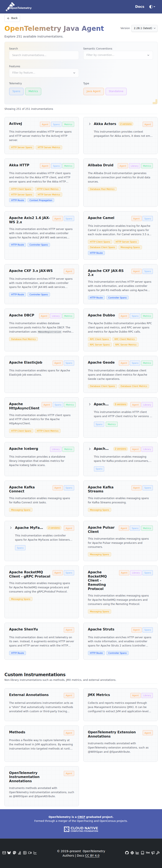162x868 pixels.
Task: Open the Semantic Conventions filter dropdown
Action: pos(118,55)
